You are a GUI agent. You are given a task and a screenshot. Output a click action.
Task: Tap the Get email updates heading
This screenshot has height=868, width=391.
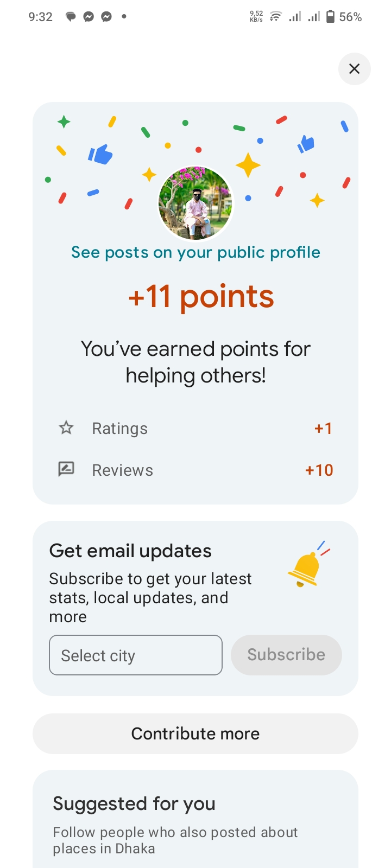pos(130,551)
